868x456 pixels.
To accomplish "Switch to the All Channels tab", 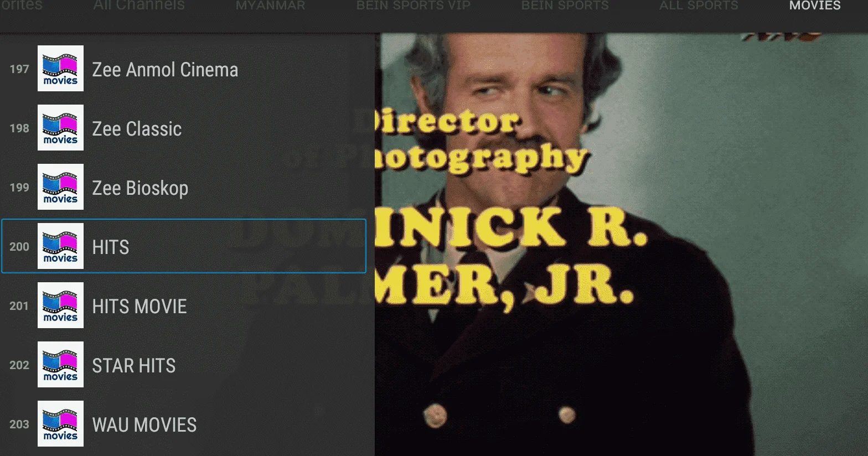I will [139, 6].
